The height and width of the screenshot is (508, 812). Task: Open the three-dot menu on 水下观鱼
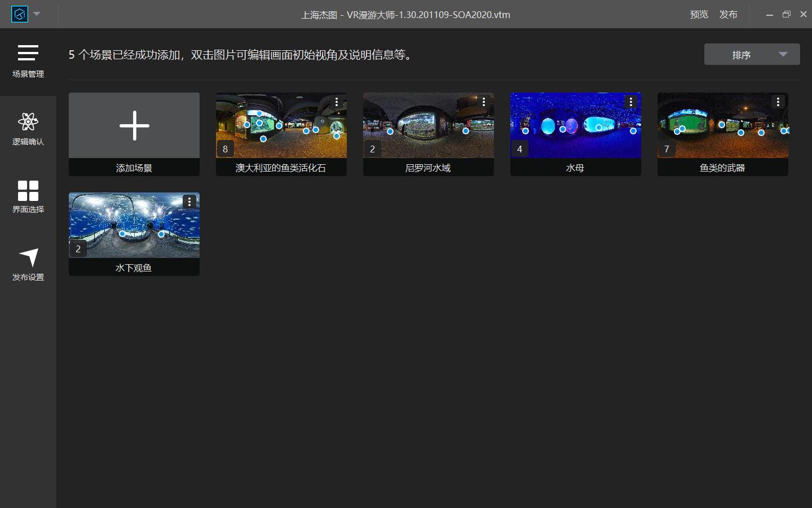pos(189,202)
